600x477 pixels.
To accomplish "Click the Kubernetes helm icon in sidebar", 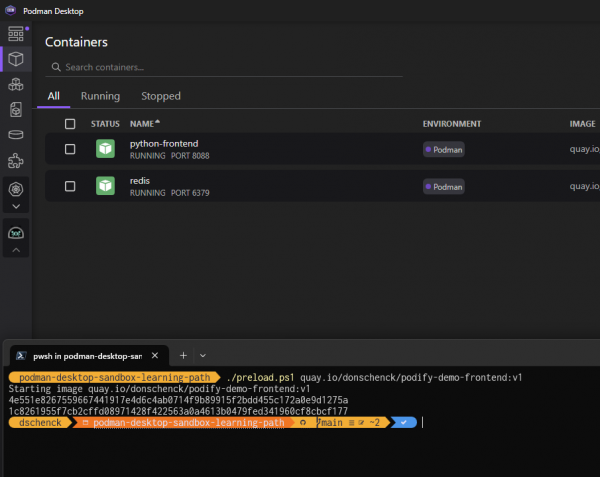I will coord(15,188).
